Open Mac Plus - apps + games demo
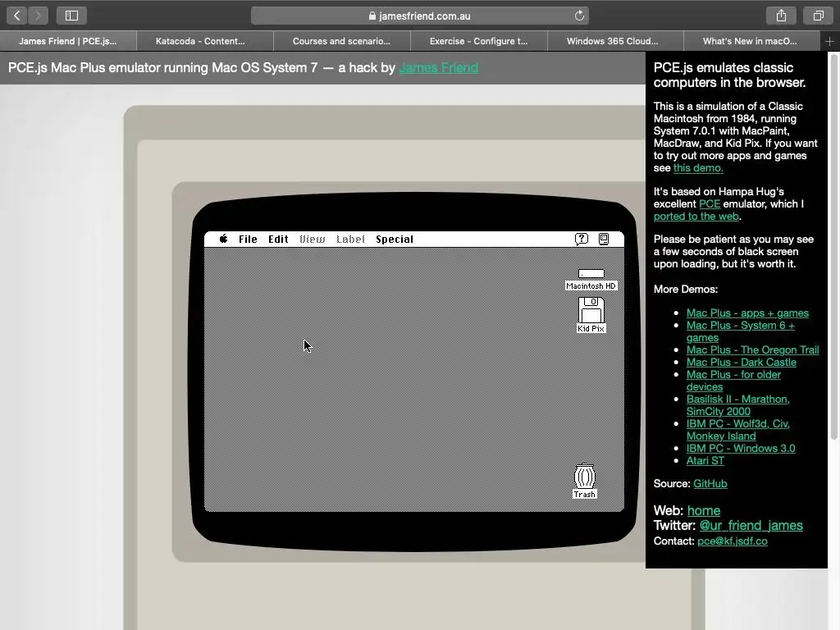This screenshot has width=840, height=630. [x=747, y=313]
